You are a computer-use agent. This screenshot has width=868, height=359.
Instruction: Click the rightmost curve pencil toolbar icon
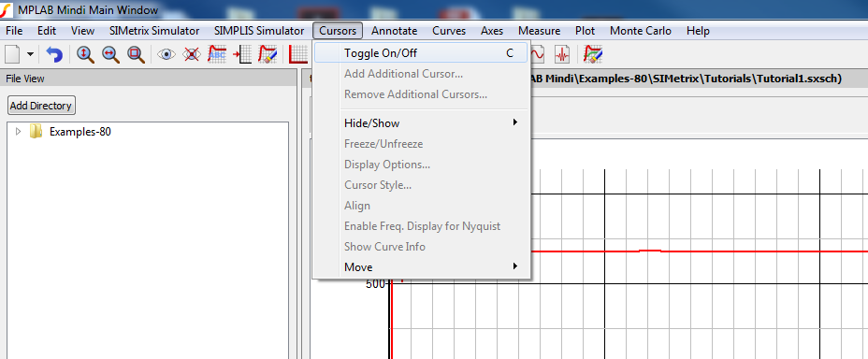(x=593, y=54)
